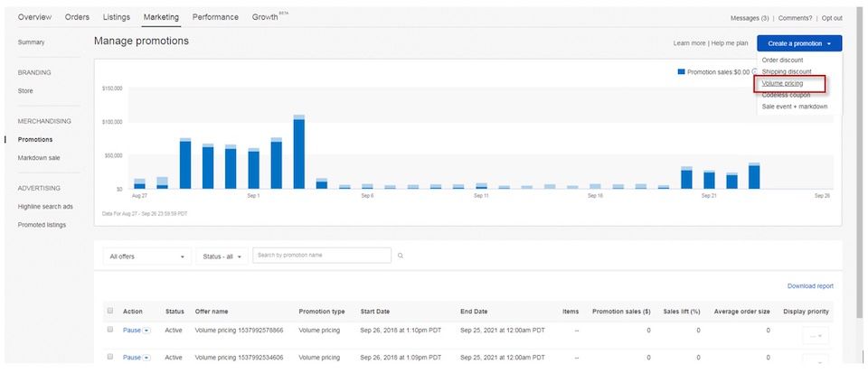Click the blue Promotion sales legend square
The height and width of the screenshot is (373, 868).
(x=681, y=72)
